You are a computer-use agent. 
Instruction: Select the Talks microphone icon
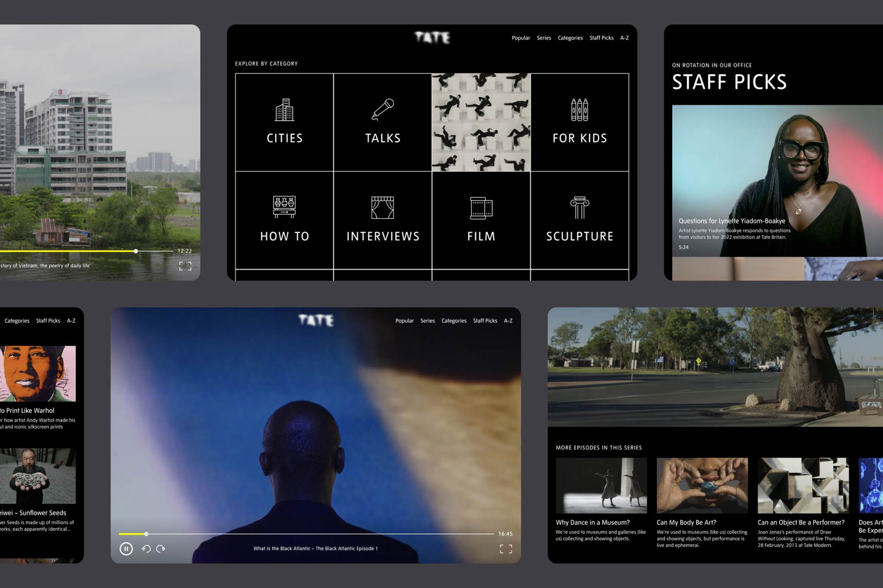pyautogui.click(x=383, y=109)
